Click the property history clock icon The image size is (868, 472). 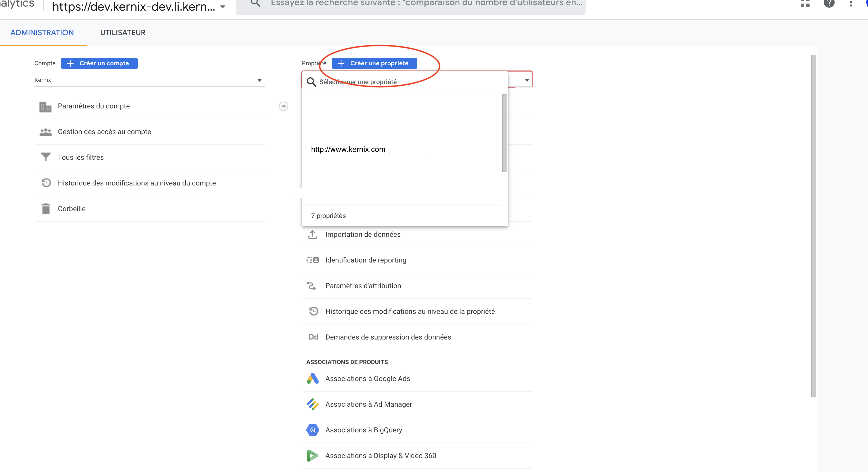tap(313, 311)
